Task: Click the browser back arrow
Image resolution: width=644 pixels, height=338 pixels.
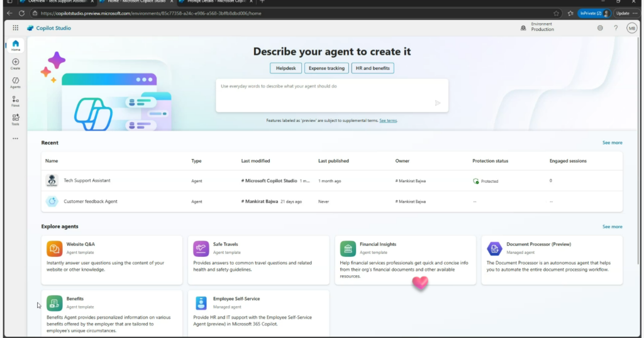Action: coord(9,13)
